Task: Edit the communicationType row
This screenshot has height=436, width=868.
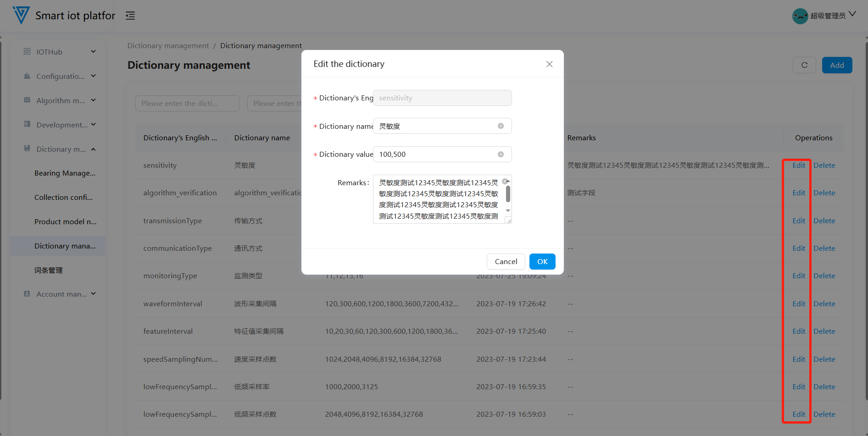Action: (x=799, y=248)
